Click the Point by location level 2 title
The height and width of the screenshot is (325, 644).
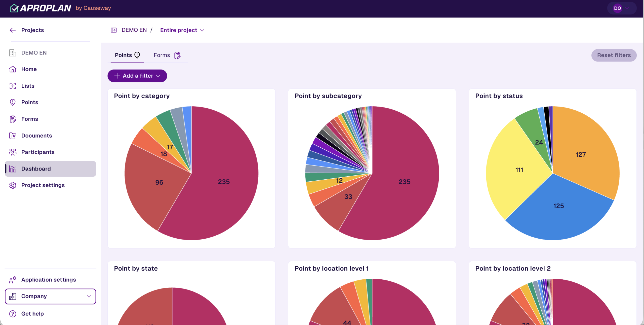click(513, 269)
